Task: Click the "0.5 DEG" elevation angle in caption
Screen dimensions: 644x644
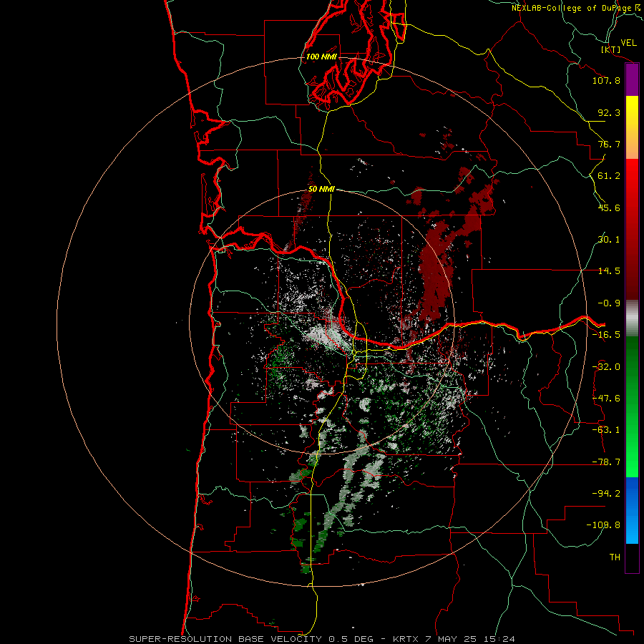Action: pos(351,639)
